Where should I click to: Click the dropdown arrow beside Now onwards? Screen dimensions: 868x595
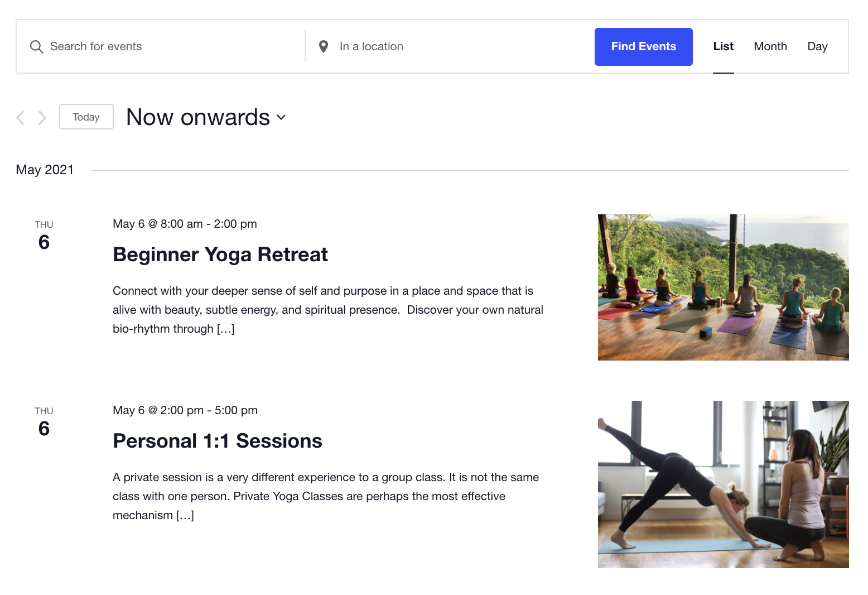click(x=281, y=118)
